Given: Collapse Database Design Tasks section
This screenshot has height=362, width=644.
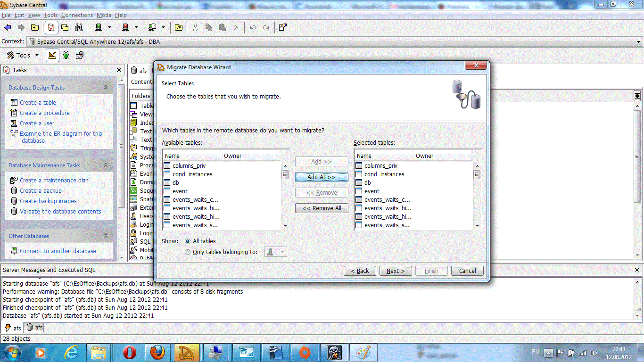Looking at the screenshot, I should click(106, 87).
